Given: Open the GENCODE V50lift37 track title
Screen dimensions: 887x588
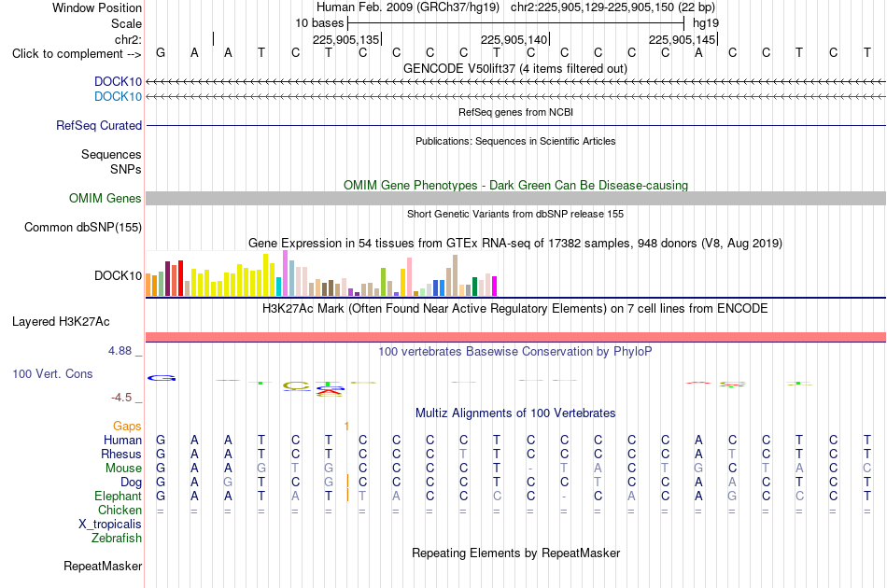Looking at the screenshot, I should 514,68.
